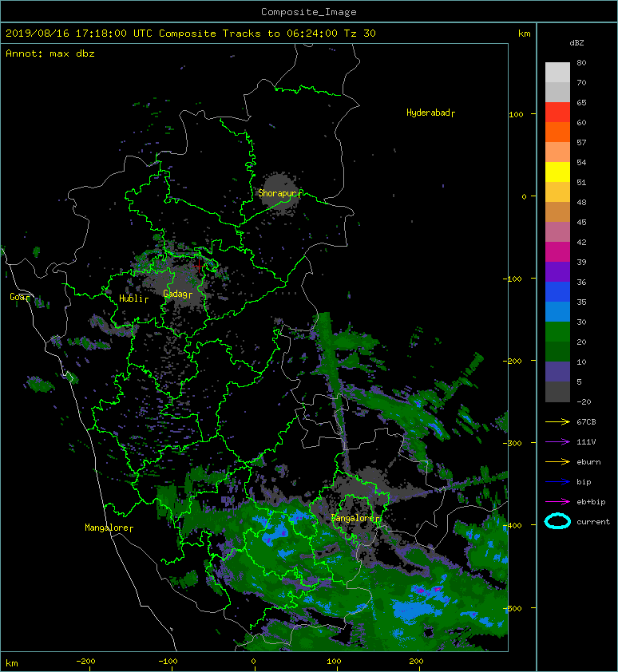
Task: Click the Goa label on the coast
Action: tap(18, 297)
